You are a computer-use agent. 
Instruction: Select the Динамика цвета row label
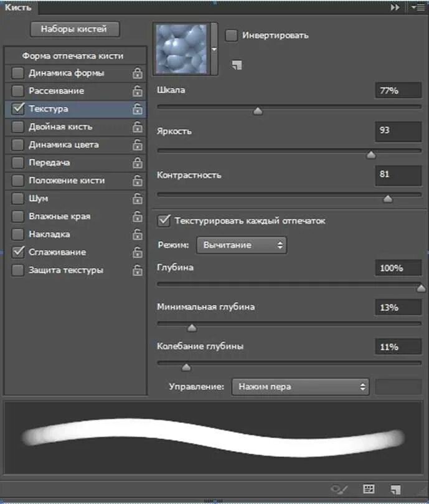coord(64,145)
